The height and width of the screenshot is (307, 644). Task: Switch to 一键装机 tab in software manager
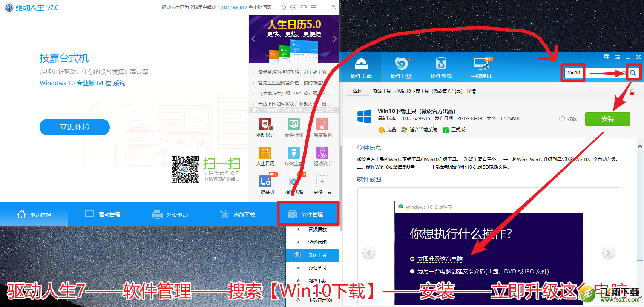point(481,68)
